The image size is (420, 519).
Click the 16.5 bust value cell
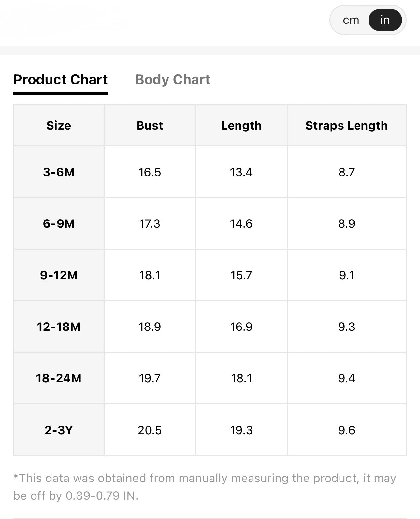click(x=150, y=172)
